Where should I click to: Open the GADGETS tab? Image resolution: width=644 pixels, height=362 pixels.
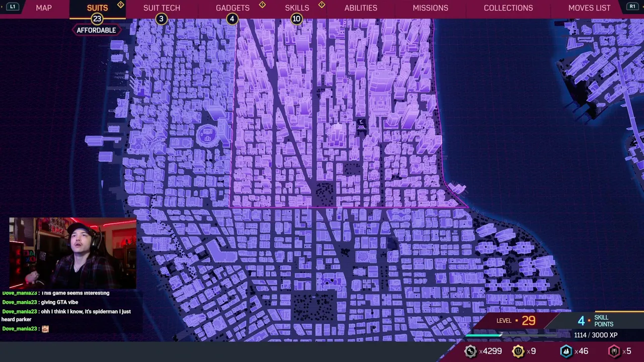(232, 8)
